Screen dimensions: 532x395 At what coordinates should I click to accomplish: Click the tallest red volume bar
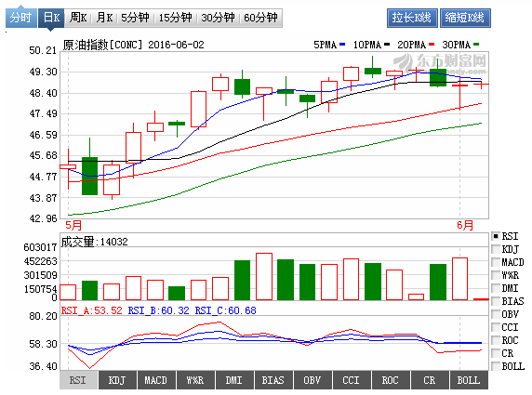pos(264,277)
